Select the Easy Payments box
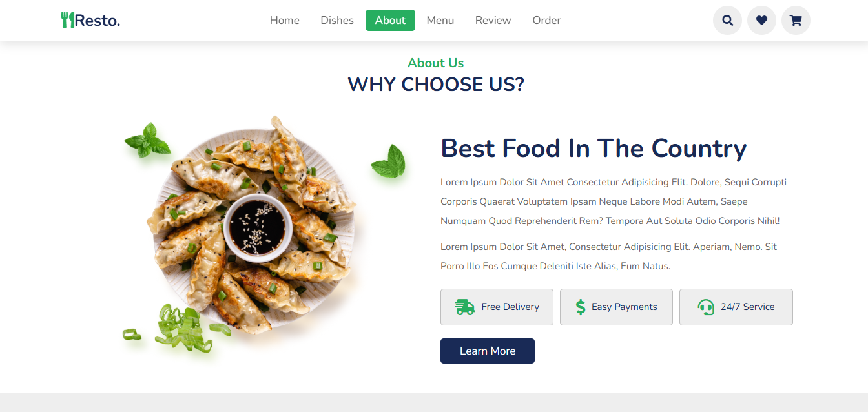868x412 pixels. (616, 307)
